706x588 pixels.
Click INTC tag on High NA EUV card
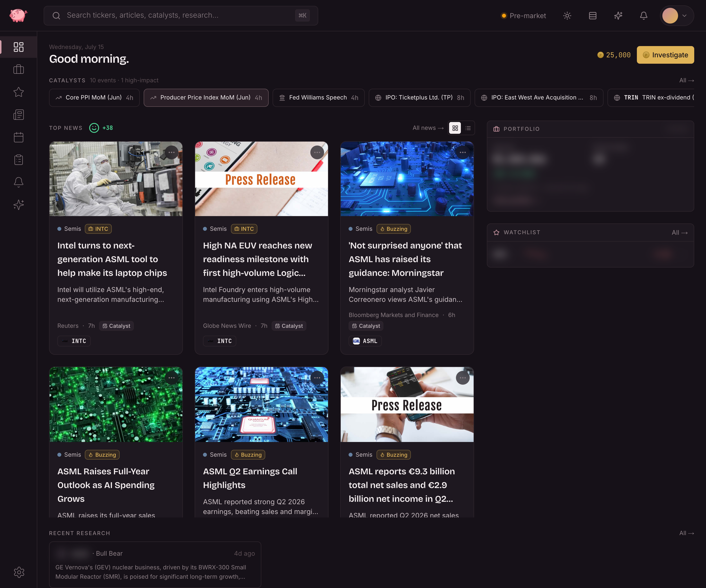click(x=244, y=229)
